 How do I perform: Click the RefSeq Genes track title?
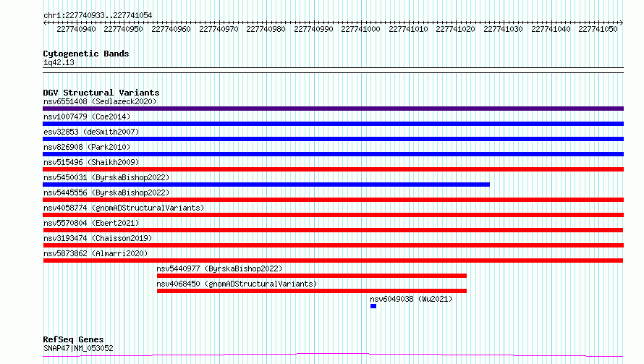[73, 339]
